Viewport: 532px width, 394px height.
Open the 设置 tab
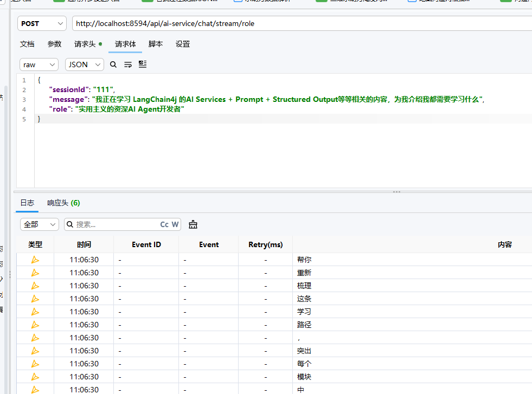click(x=183, y=44)
